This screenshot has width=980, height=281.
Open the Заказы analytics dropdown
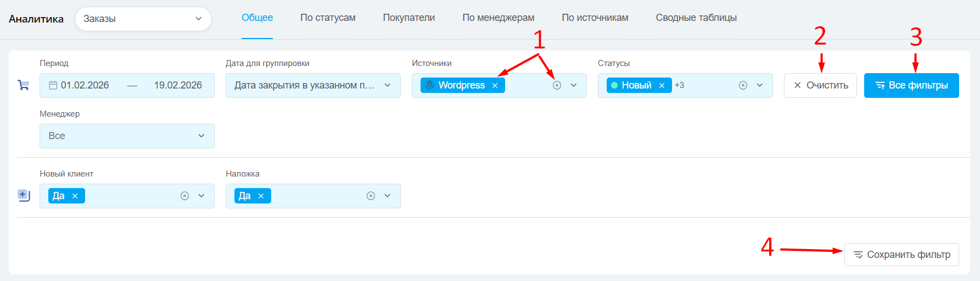143,19
